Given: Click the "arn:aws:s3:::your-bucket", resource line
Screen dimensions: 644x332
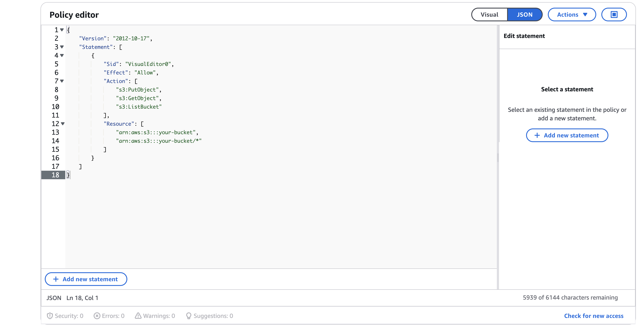Looking at the screenshot, I should (x=157, y=132).
